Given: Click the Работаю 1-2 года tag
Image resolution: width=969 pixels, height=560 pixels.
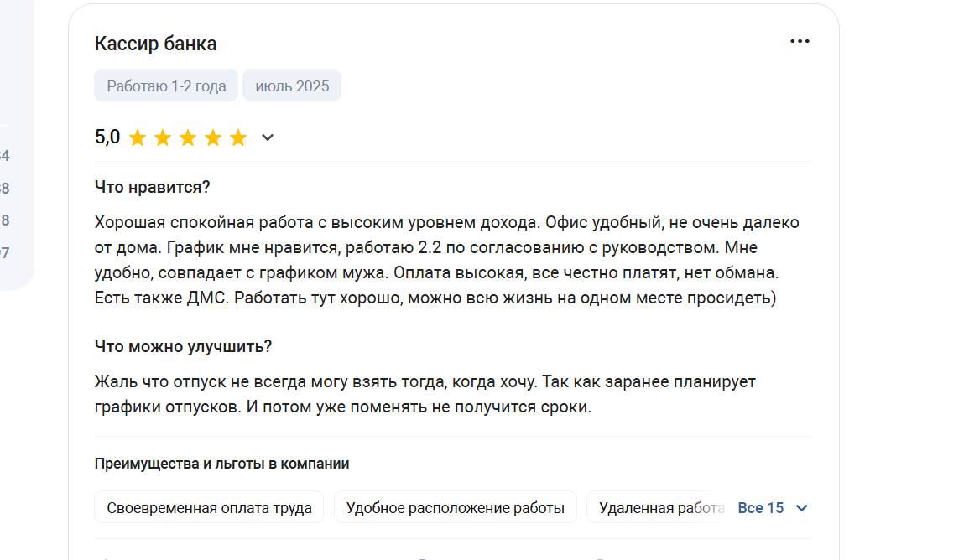Looking at the screenshot, I should point(166,86).
